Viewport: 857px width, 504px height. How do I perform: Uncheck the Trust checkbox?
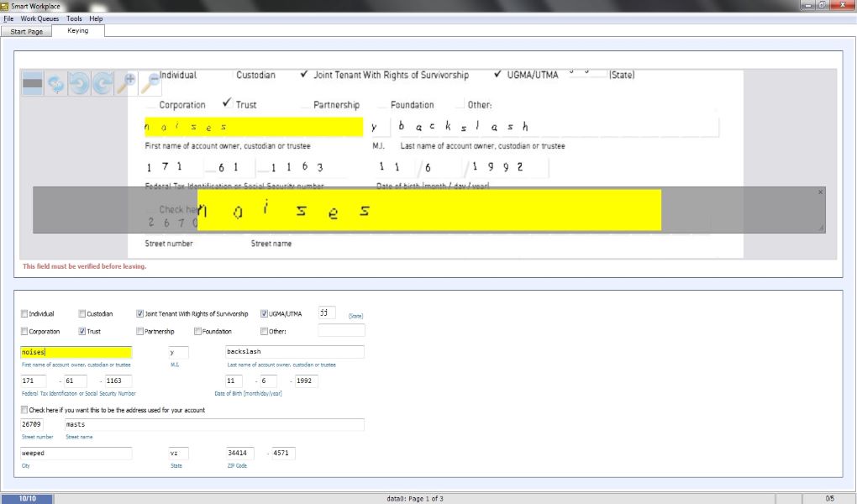(82, 332)
